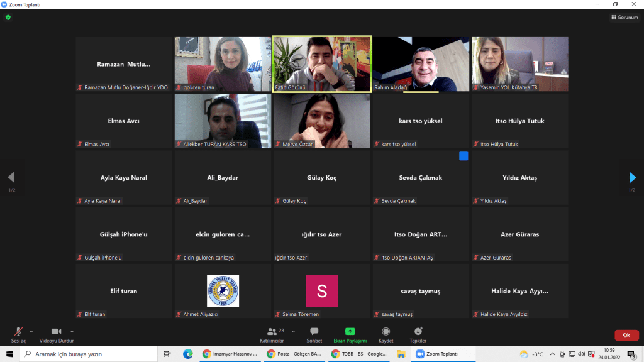Go to previous participants page arrow
The image size is (644, 362).
coord(11,178)
